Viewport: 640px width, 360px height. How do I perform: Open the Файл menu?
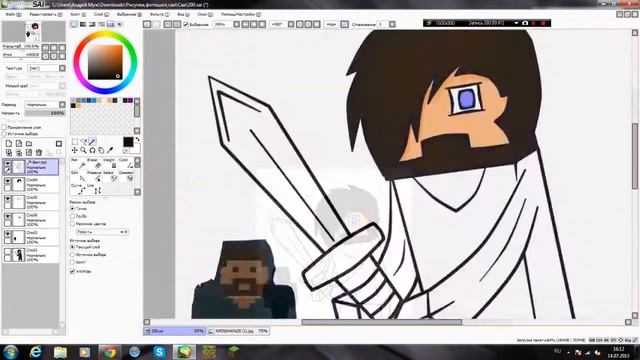click(x=13, y=14)
